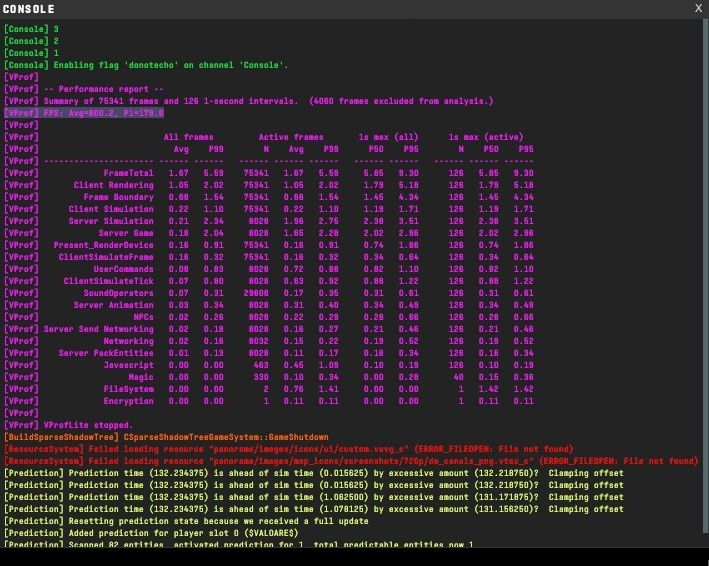The height and width of the screenshot is (566, 709).
Task: Select the 'Javascript' row label
Action: [x=128, y=365]
